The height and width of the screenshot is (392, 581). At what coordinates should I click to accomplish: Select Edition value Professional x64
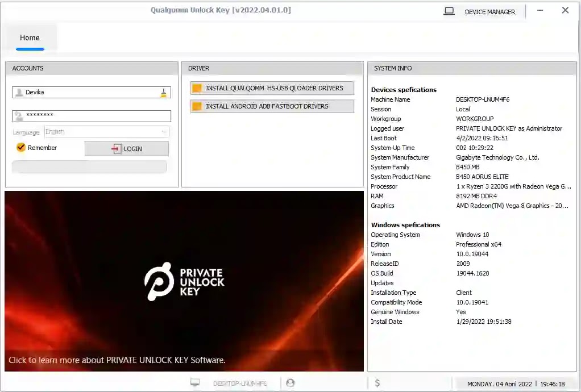(478, 244)
